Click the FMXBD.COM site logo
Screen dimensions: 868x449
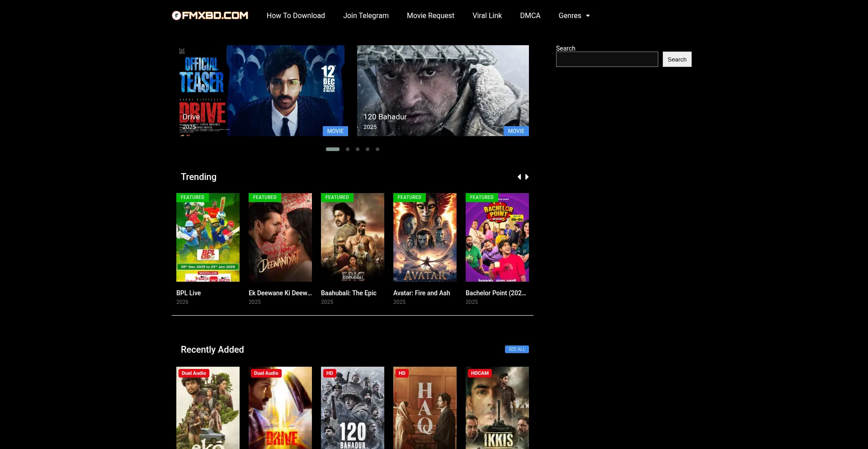tap(210, 15)
